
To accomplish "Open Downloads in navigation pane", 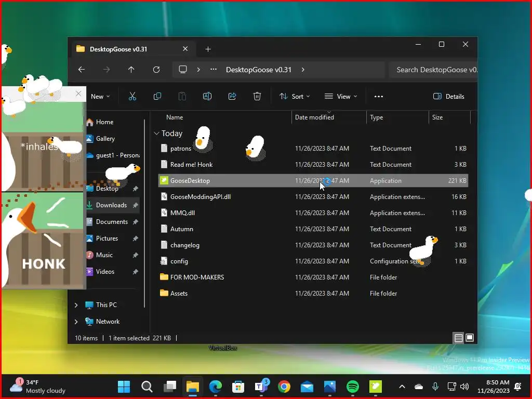I will (111, 205).
